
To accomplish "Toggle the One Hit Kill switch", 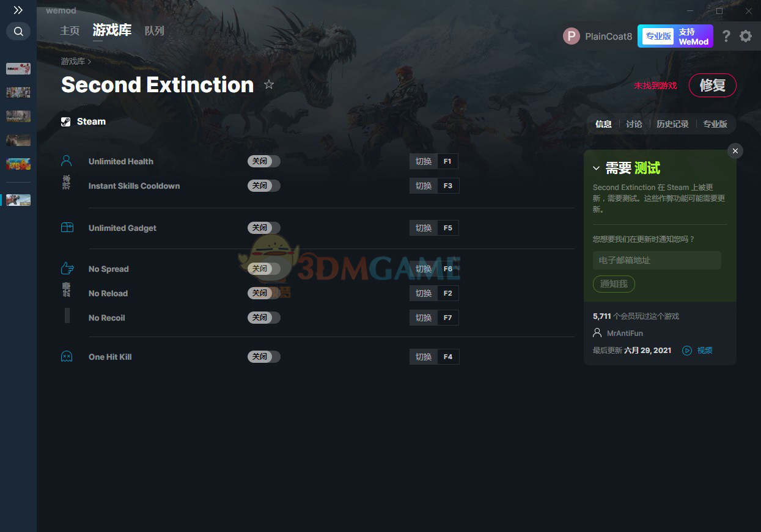I will coord(264,357).
